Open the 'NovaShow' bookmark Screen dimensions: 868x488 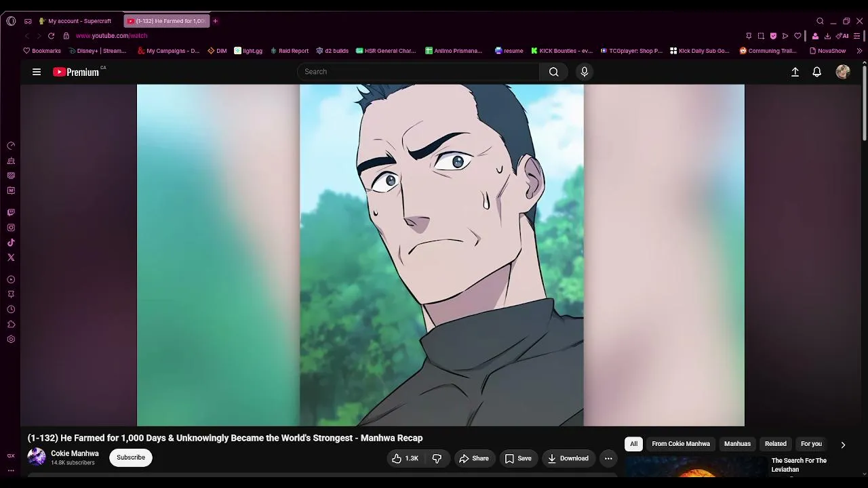click(x=827, y=51)
